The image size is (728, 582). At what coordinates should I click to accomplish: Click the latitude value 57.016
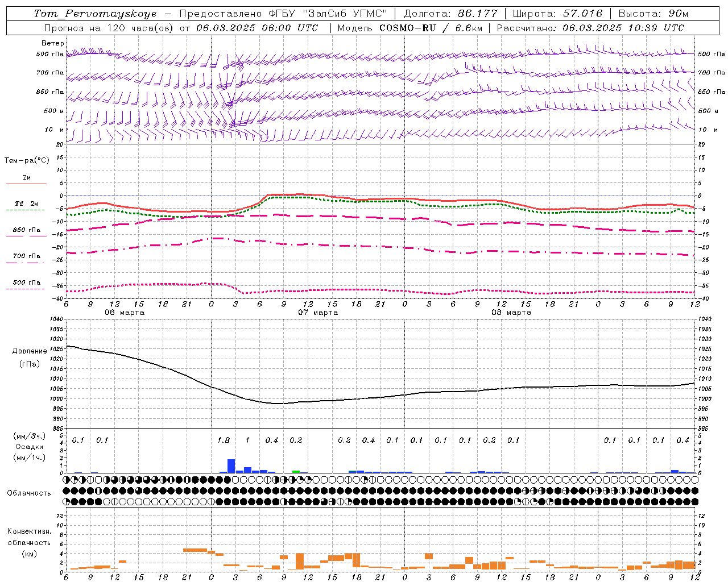click(582, 14)
